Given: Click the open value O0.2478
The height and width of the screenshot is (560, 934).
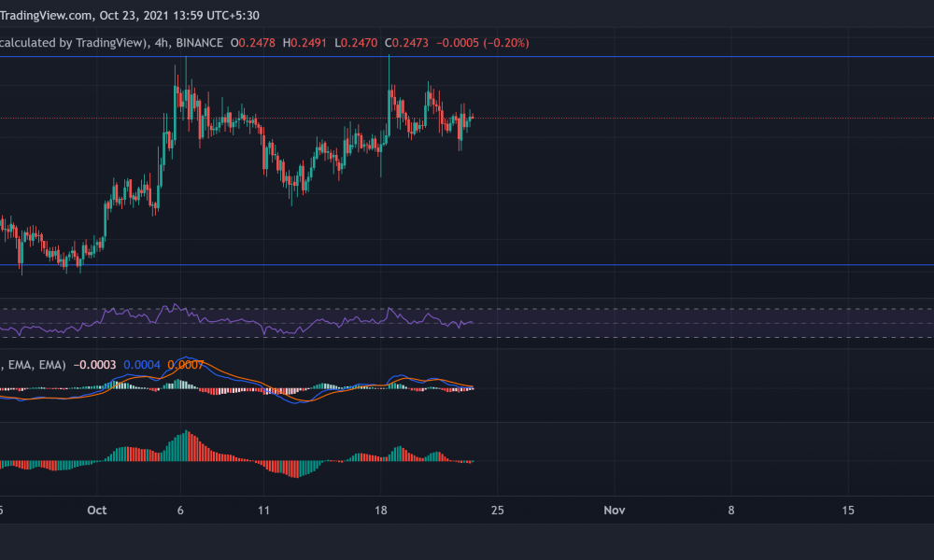Looking at the screenshot, I should coord(253,43).
